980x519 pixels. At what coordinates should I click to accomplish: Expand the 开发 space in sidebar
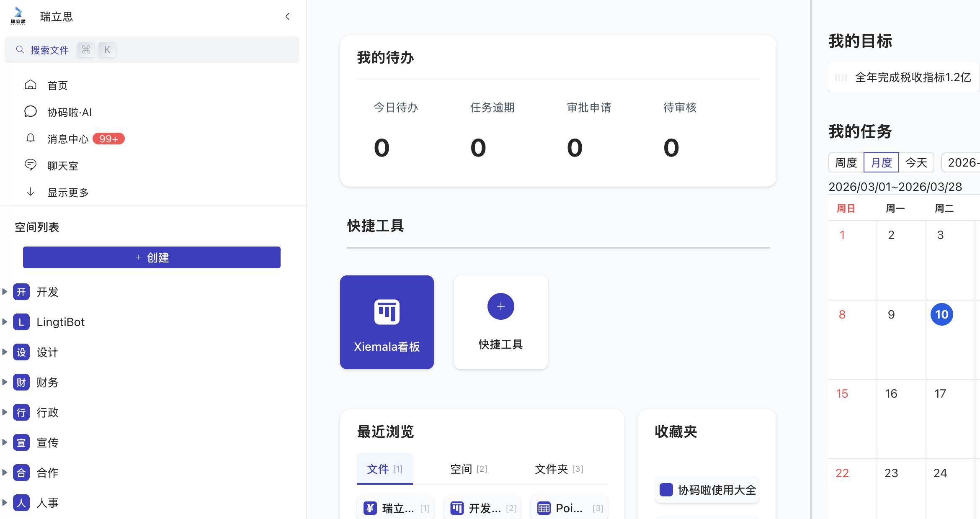point(5,292)
